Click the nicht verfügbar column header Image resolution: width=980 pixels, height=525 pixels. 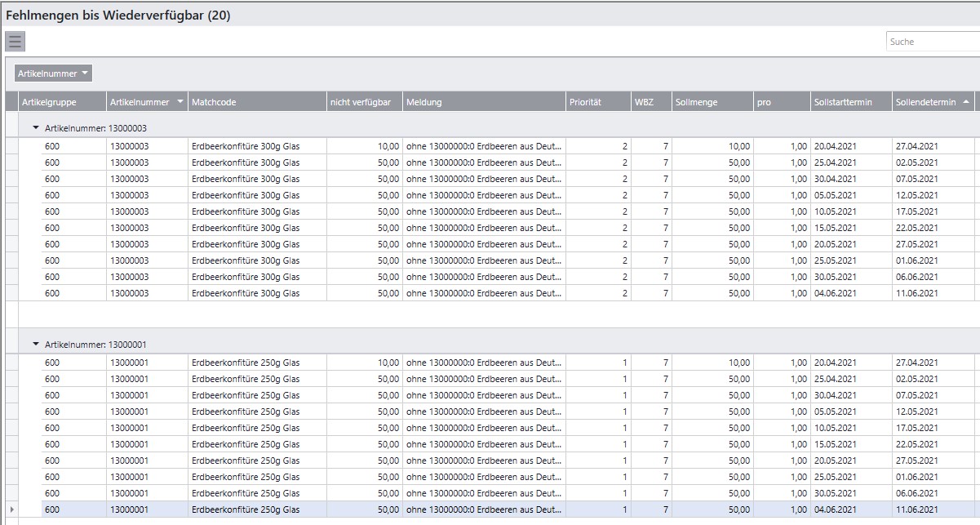point(360,102)
